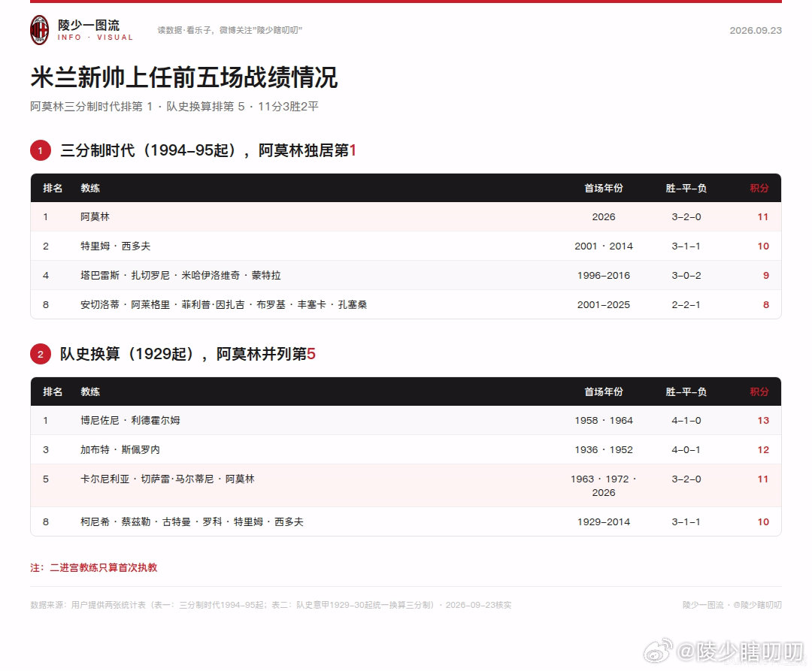Click the INFO · VISUAL tagline
Screen dimensions: 812x671
coord(95,38)
